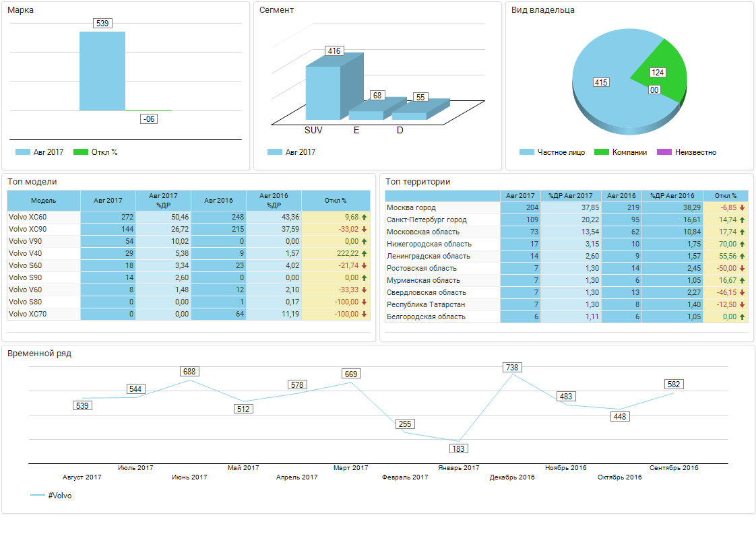This screenshot has height=534, width=756.
Task: Click the 183 data label for Январь 2017
Action: 458,448
